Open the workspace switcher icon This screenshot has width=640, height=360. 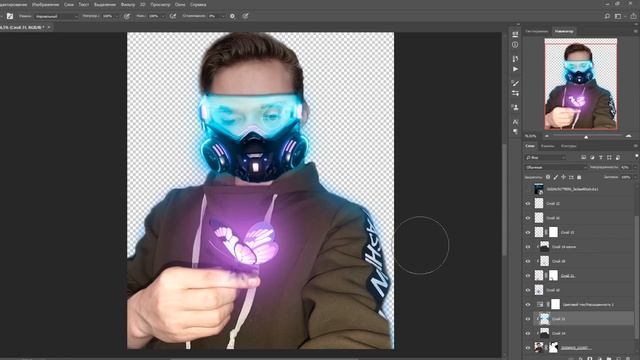point(619,16)
